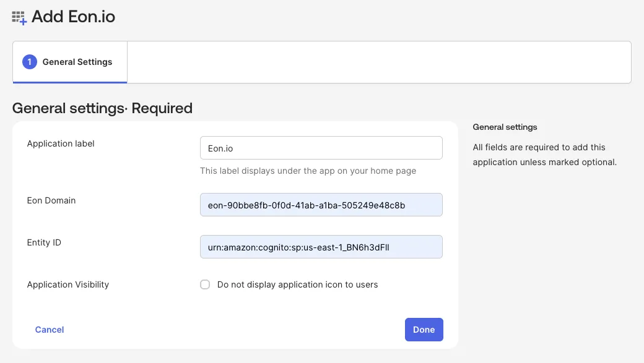Edit the Application label field containing Eon.io
This screenshot has width=644, height=363.
point(321,148)
